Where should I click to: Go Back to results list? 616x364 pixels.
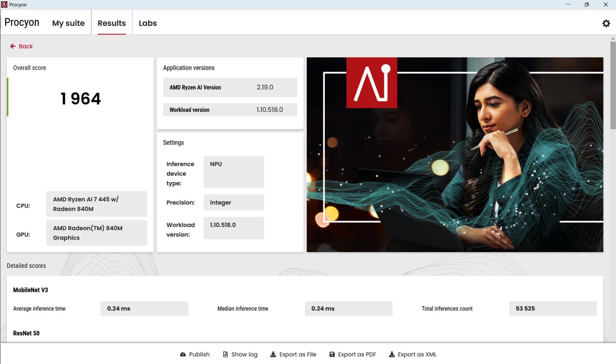[26, 46]
